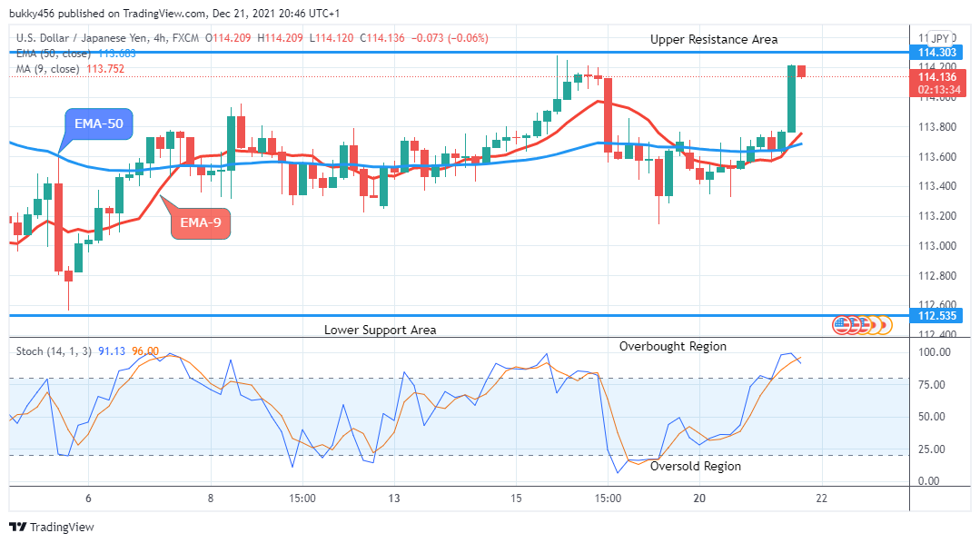
Task: Click the date label 22 on time axis
Action: (821, 498)
